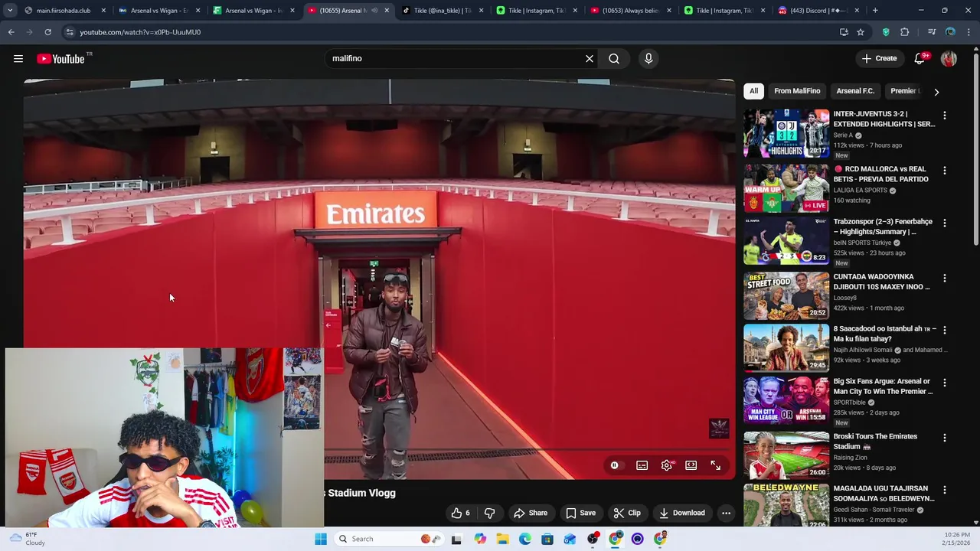Toggle subtitles/closed captions in player
The width and height of the screenshot is (980, 551).
[642, 465]
